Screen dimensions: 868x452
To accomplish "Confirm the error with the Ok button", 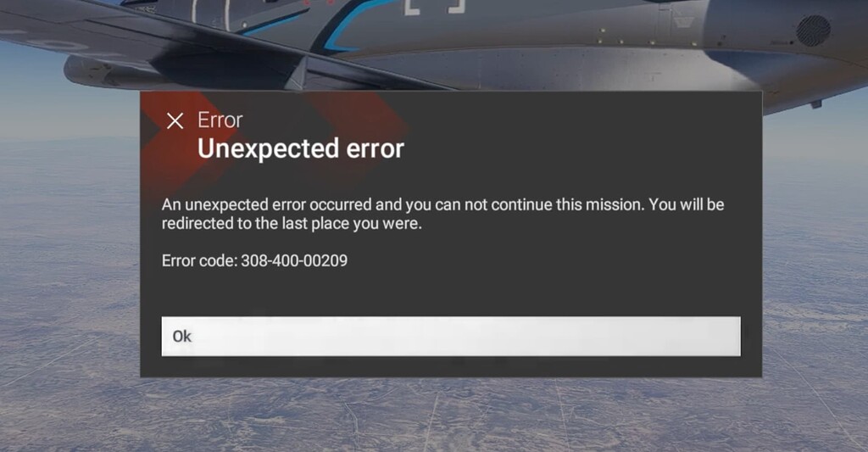I will click(x=451, y=336).
